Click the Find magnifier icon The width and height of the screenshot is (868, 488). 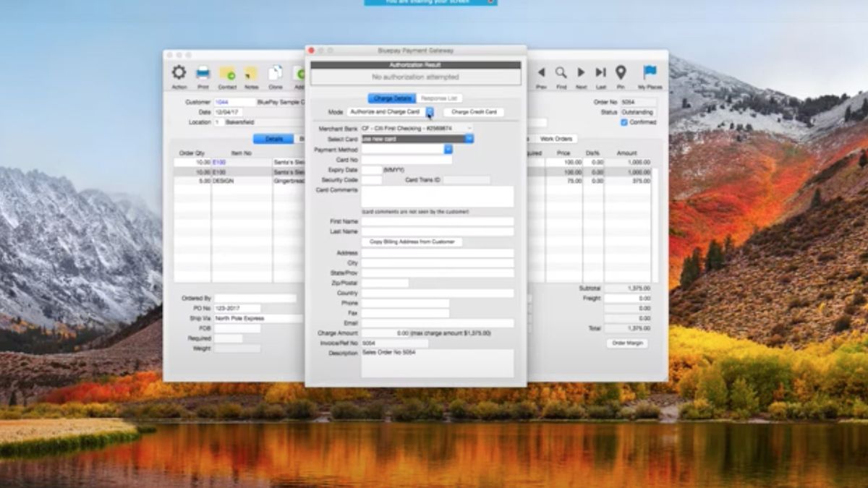pyautogui.click(x=561, y=72)
